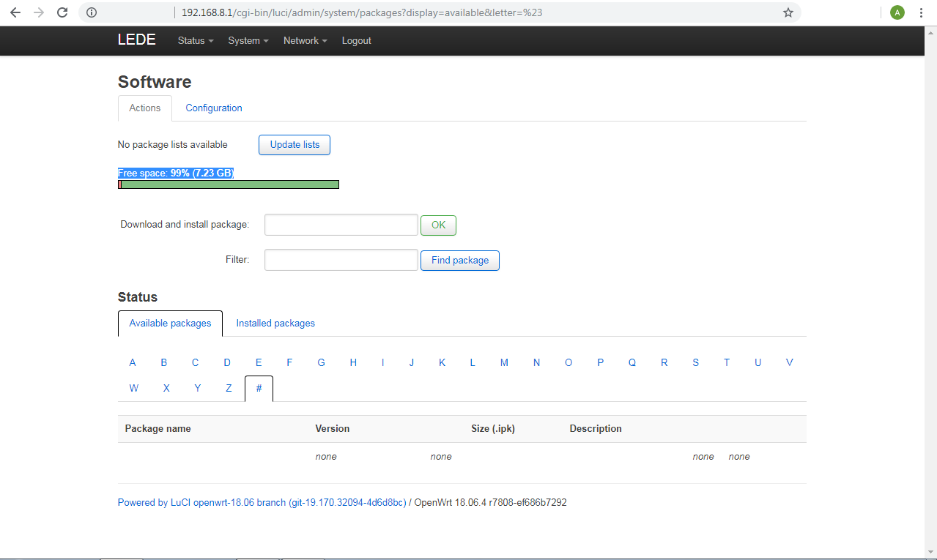This screenshot has height=560, width=937.
Task: Click the Version column header
Action: click(333, 429)
